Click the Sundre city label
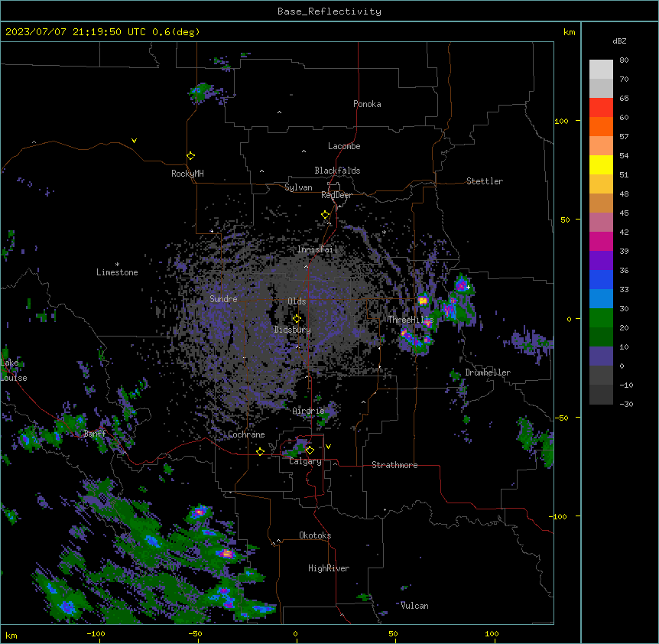Viewport: 659px width, 644px height. (x=223, y=299)
